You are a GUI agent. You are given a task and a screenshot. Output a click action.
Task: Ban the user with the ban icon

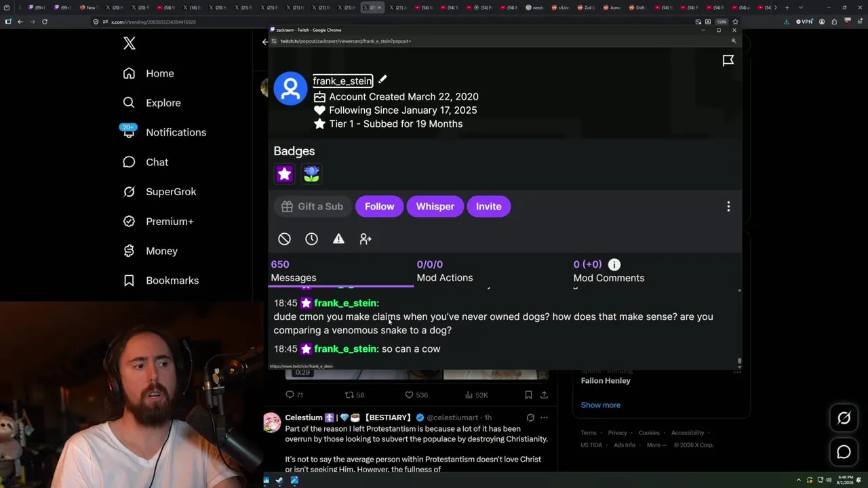[284, 239]
